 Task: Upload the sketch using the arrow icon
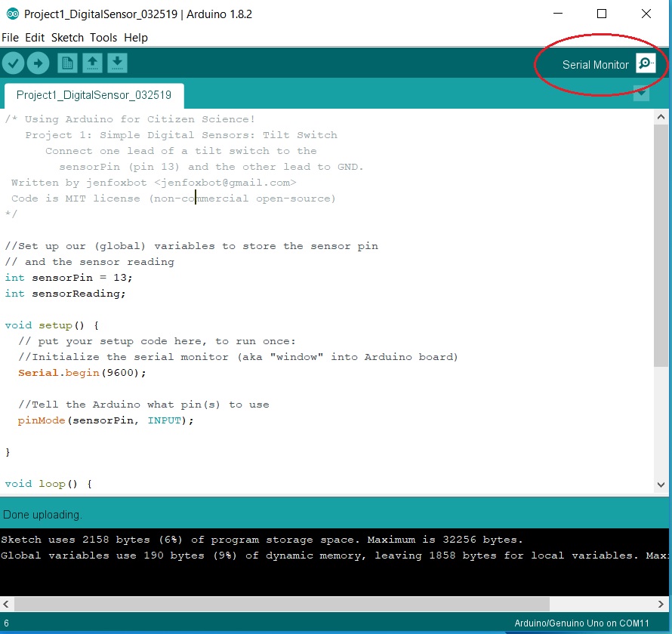coord(38,63)
